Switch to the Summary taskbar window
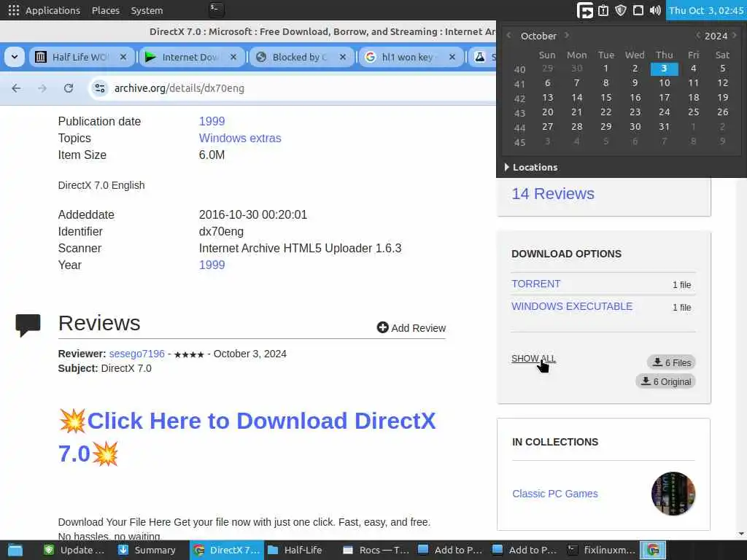 coord(147,551)
